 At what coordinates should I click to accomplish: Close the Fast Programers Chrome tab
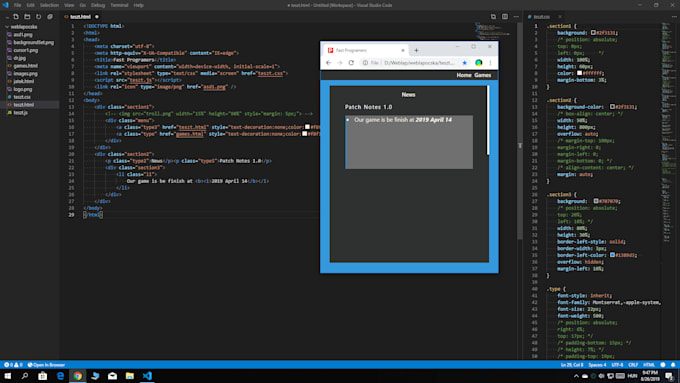click(x=403, y=50)
